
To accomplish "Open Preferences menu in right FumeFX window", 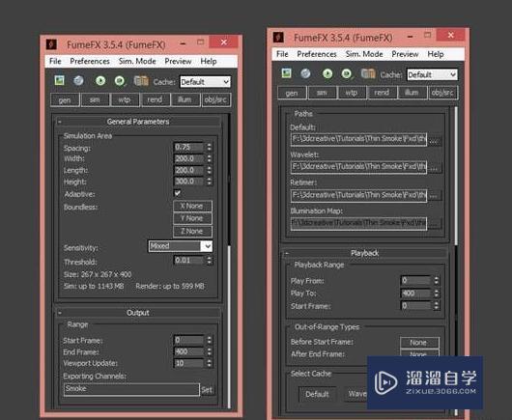I will pos(317,54).
